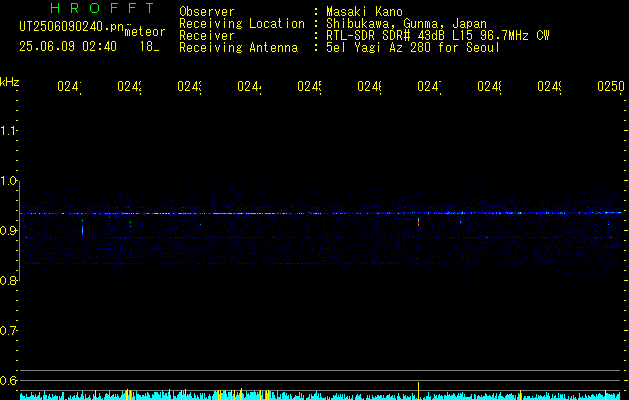Click the RTL-SDR receiver description text
629x400 pixels.
438,36
